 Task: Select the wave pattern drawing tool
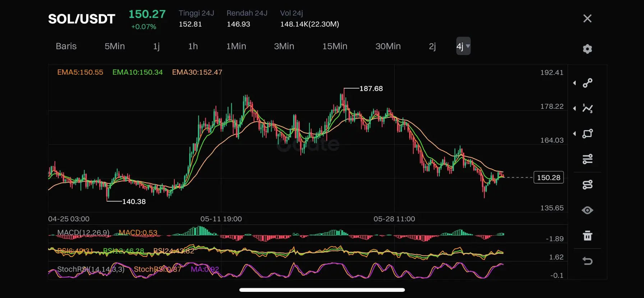(x=588, y=108)
